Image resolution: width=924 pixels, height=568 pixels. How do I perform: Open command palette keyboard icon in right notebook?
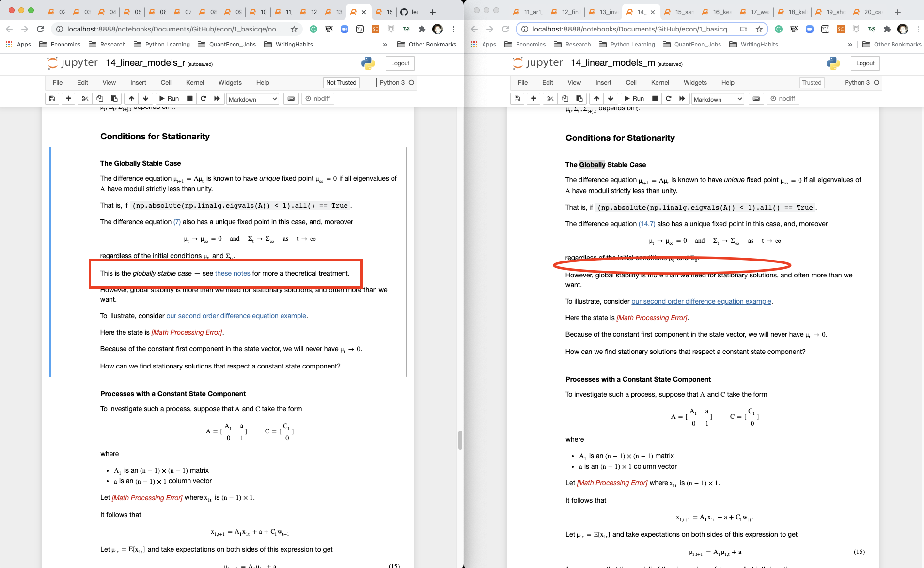click(756, 99)
